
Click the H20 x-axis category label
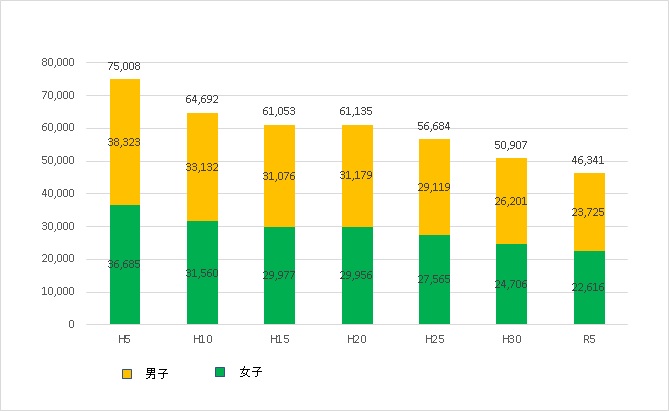pos(357,340)
